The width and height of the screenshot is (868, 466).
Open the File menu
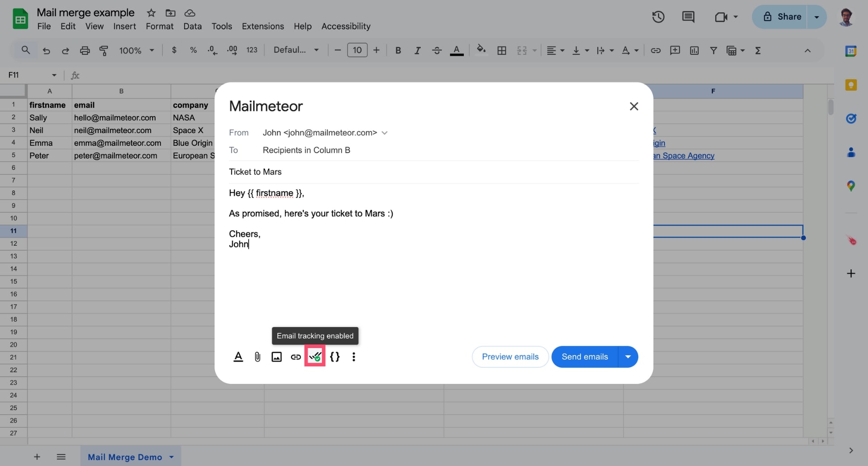(x=44, y=26)
